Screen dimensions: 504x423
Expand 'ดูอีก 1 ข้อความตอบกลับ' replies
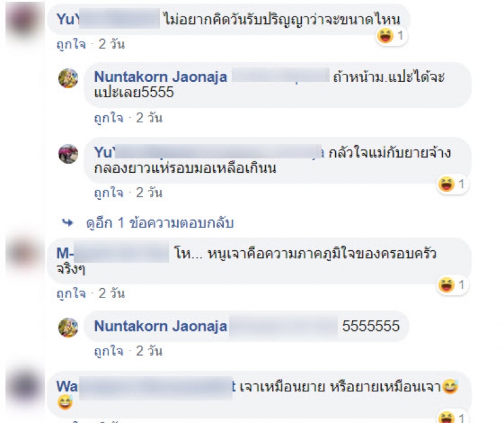(x=160, y=223)
